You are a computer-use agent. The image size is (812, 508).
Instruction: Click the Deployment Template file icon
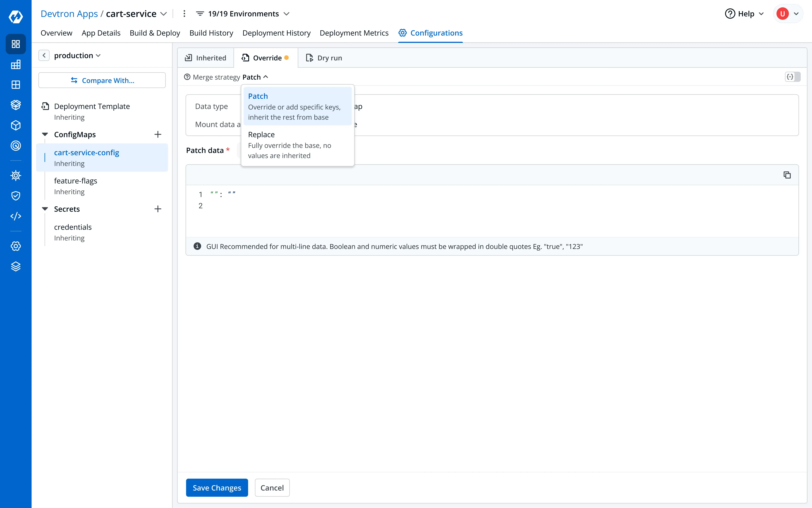(45, 106)
